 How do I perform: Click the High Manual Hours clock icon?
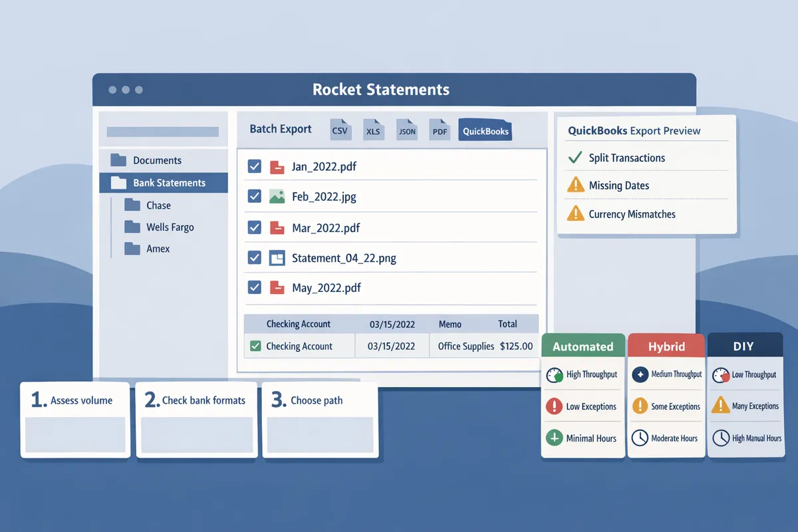click(720, 438)
